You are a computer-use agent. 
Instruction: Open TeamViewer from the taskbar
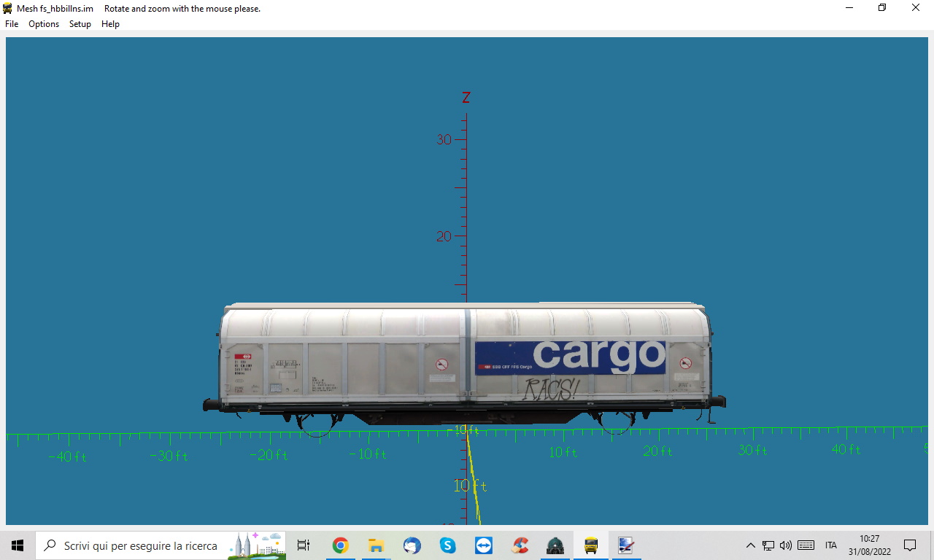[483, 545]
